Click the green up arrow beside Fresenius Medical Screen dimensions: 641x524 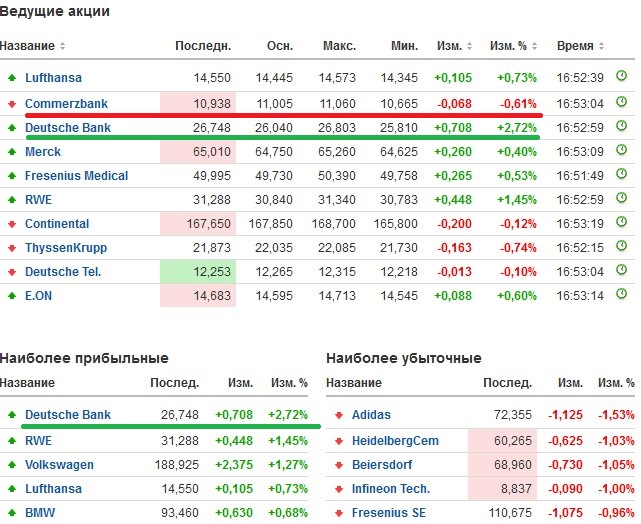[x=11, y=176]
